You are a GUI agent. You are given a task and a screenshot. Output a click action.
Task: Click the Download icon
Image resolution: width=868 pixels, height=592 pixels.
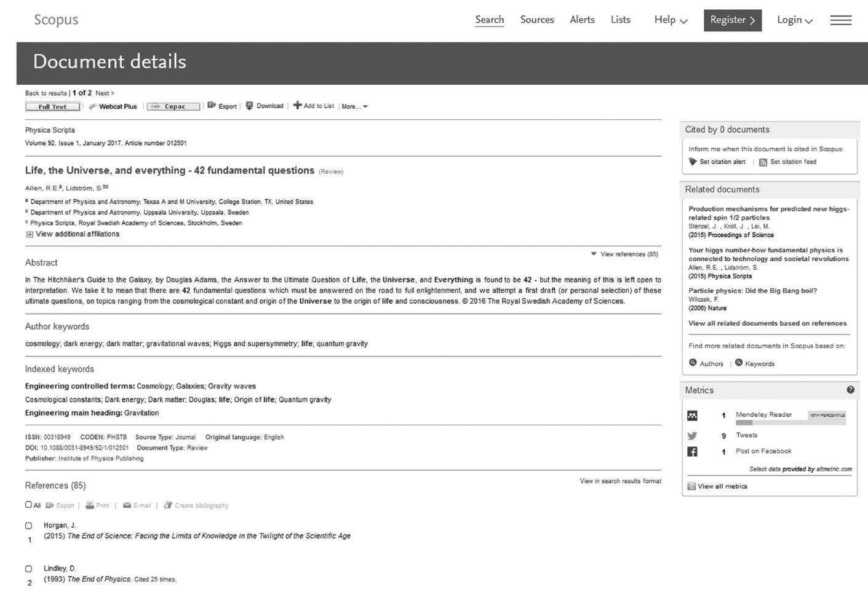click(249, 106)
